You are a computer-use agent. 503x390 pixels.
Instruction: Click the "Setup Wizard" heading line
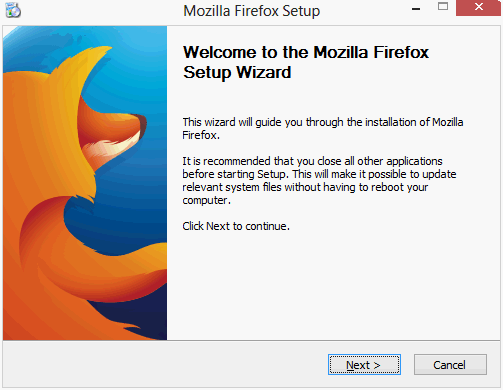[237, 73]
